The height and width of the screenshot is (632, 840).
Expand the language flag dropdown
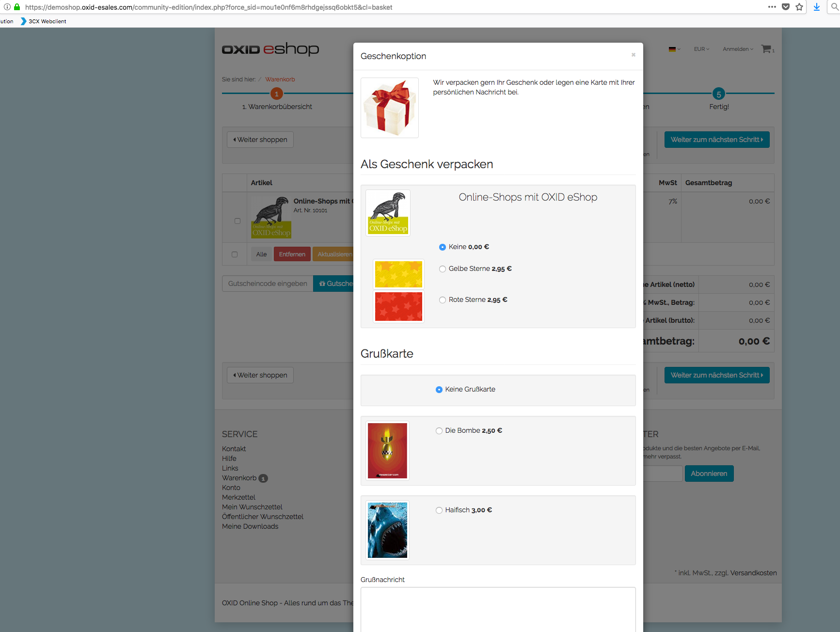coord(674,49)
